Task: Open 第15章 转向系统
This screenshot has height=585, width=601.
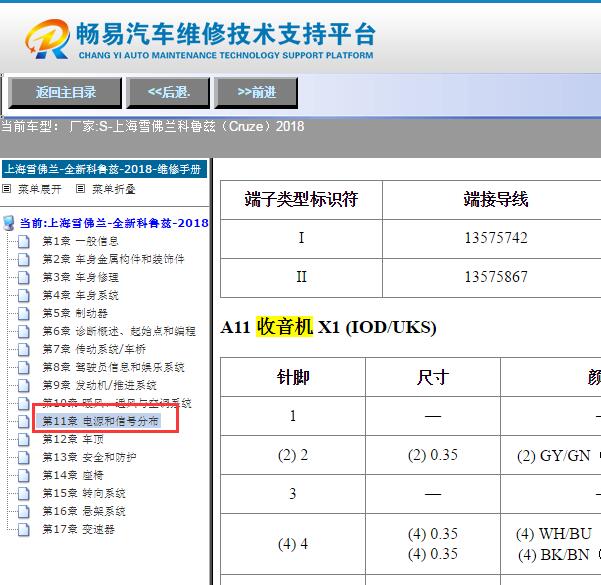Action: [x=84, y=493]
